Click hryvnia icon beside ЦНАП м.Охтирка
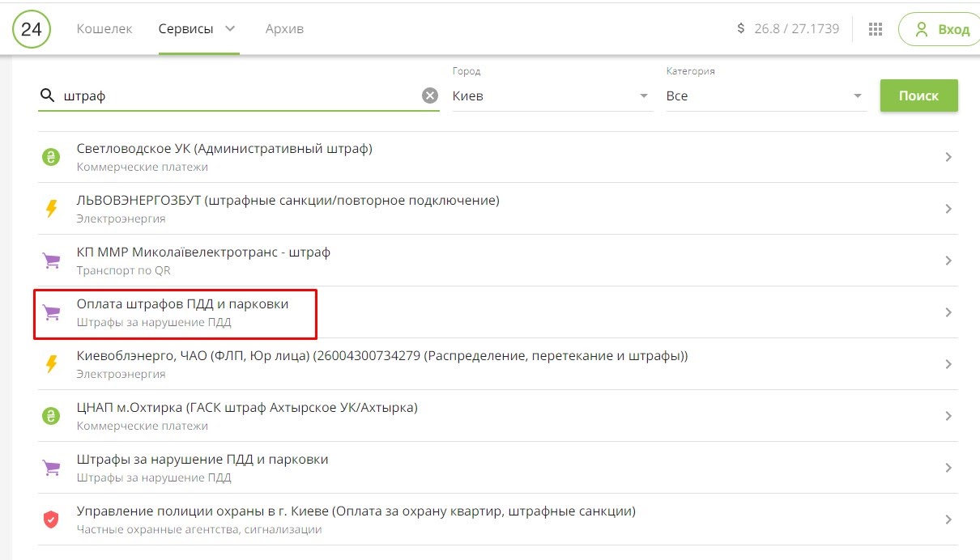The image size is (980, 560). click(51, 416)
